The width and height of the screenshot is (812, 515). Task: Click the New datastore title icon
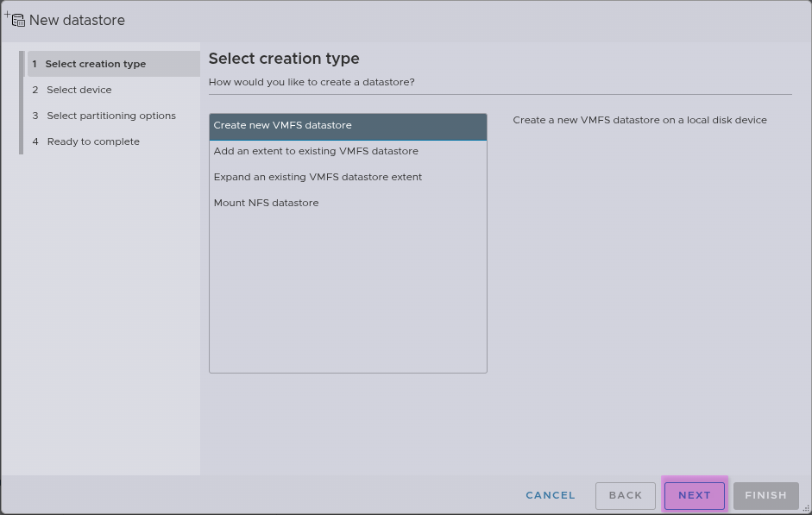pyautogui.click(x=16, y=19)
